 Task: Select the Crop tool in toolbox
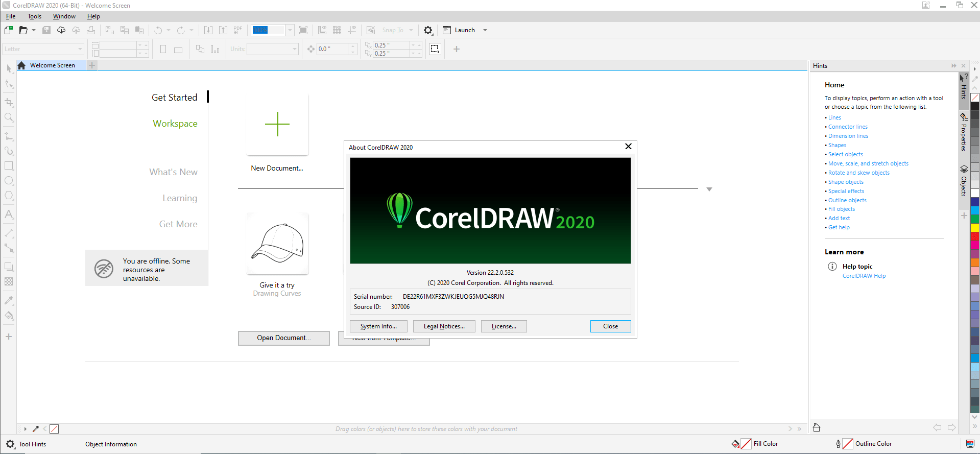point(9,102)
